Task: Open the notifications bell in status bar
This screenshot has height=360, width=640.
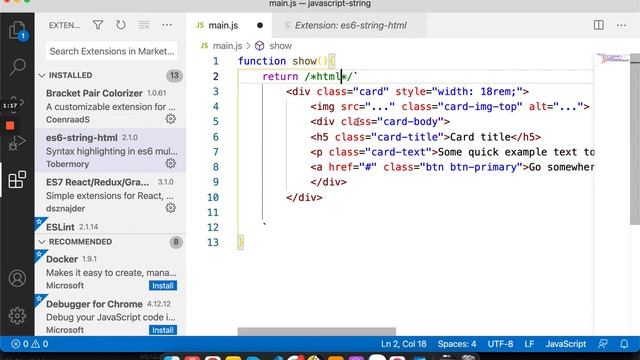Action: [x=624, y=344]
